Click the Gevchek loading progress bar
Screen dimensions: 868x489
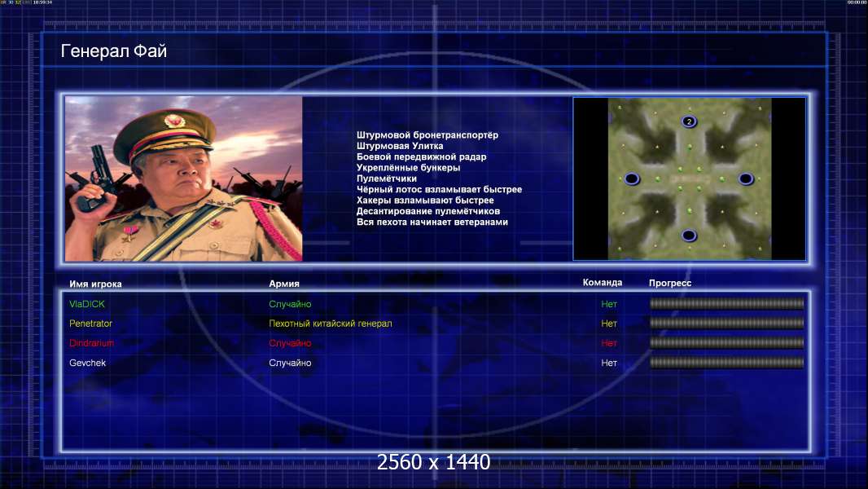pos(726,363)
